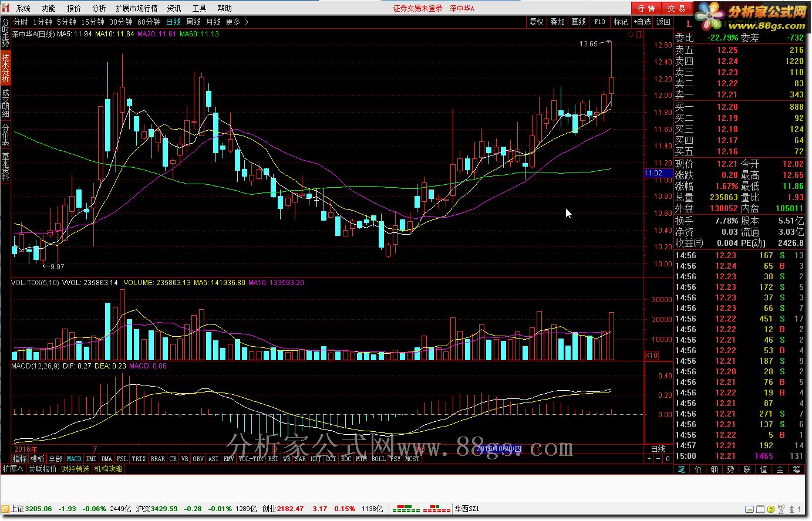This screenshot has width=812, height=521.
Task: Click the application logo icon in title bar
Action: tap(6, 8)
